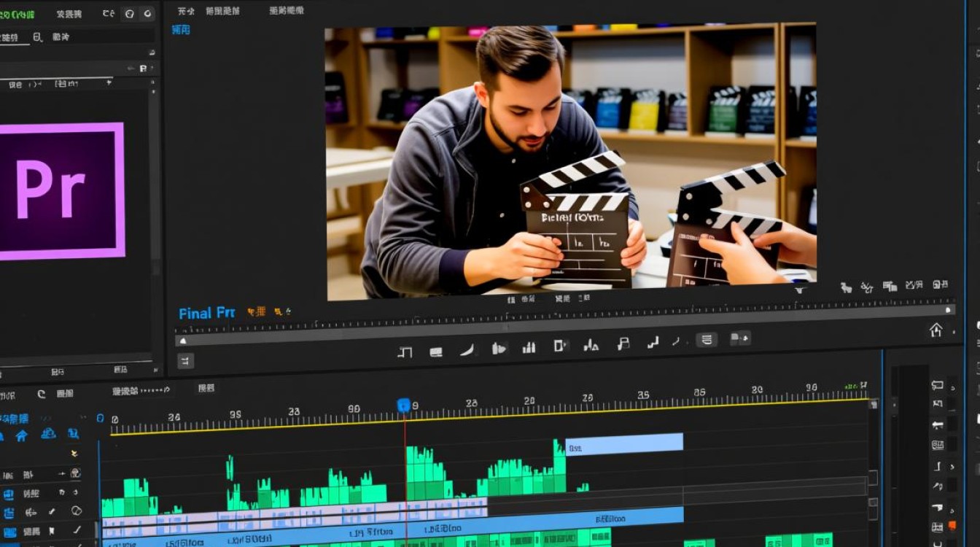Click the white triangle at the scrub bar start
The width and height of the screenshot is (980, 547).
click(183, 341)
